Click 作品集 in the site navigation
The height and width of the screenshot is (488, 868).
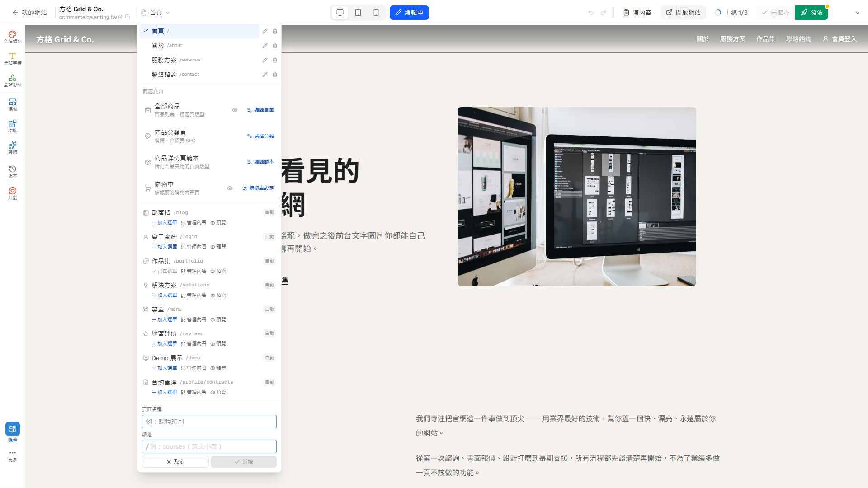[x=765, y=39]
